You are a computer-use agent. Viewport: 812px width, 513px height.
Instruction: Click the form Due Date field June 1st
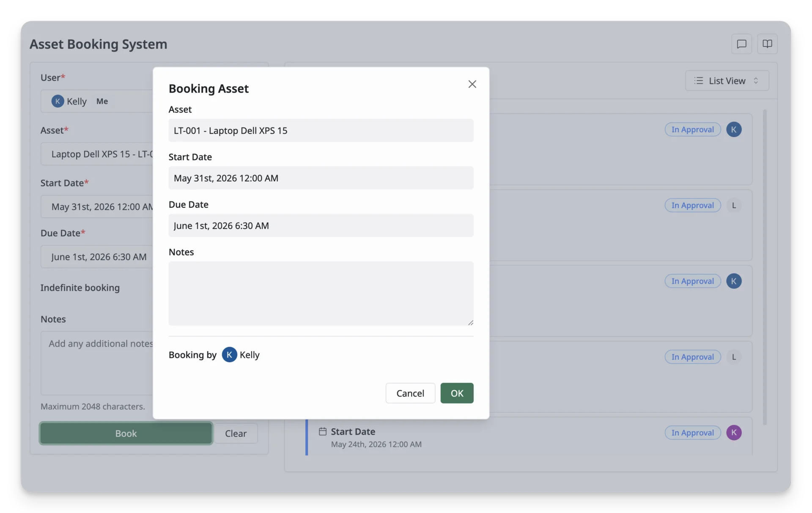click(97, 256)
